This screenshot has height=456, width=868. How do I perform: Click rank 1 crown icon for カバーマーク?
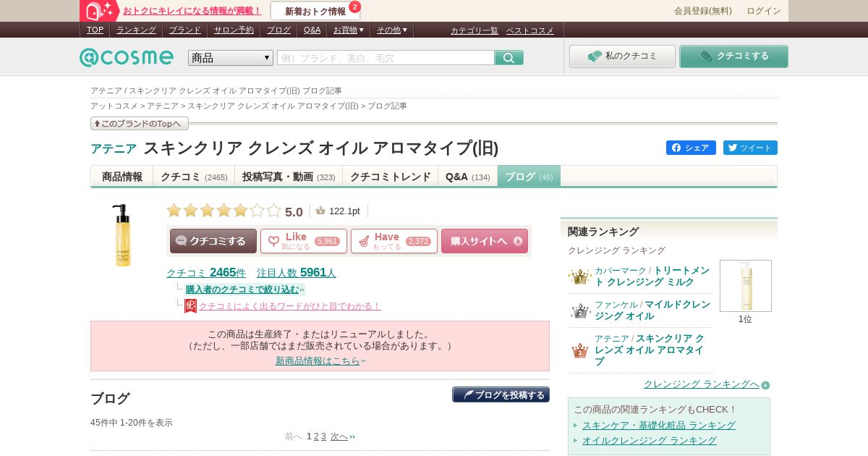point(580,276)
